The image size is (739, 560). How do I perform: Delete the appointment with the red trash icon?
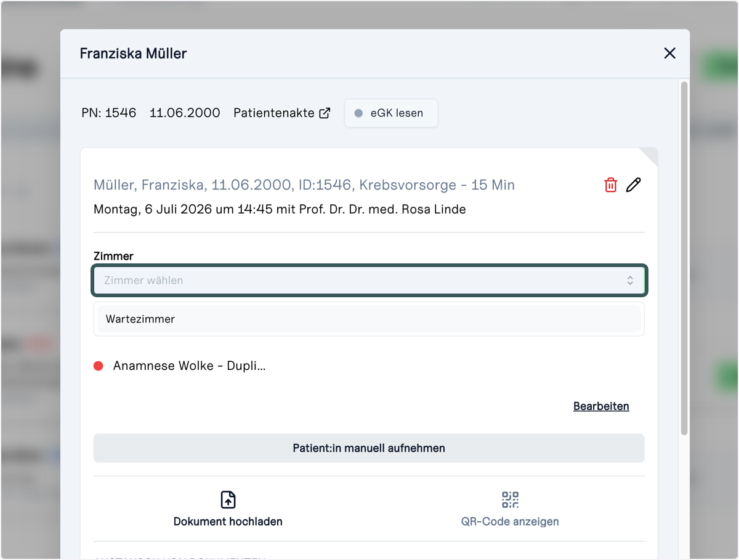(610, 185)
